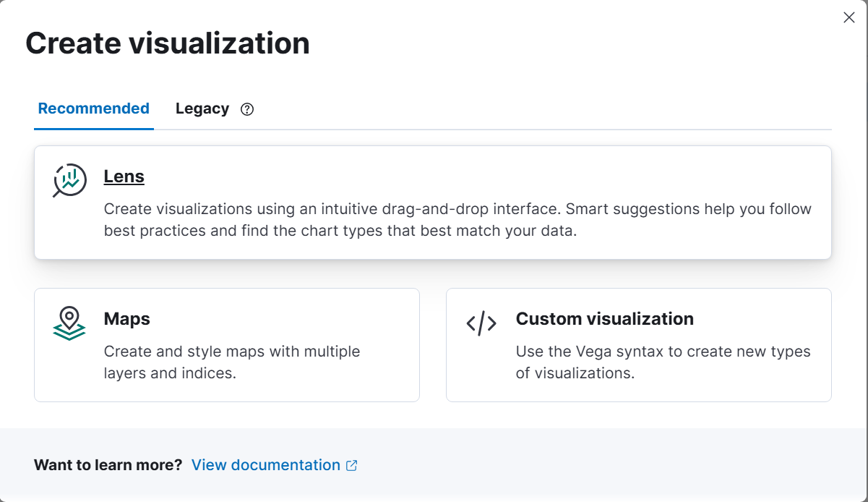Switch to the Legacy tab
The height and width of the screenshot is (502, 868).
coord(202,109)
